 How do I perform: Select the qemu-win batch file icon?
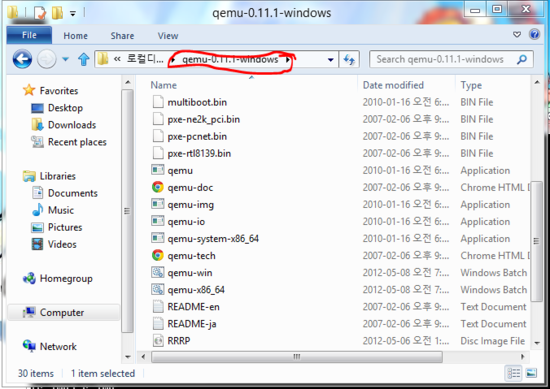coord(158,272)
